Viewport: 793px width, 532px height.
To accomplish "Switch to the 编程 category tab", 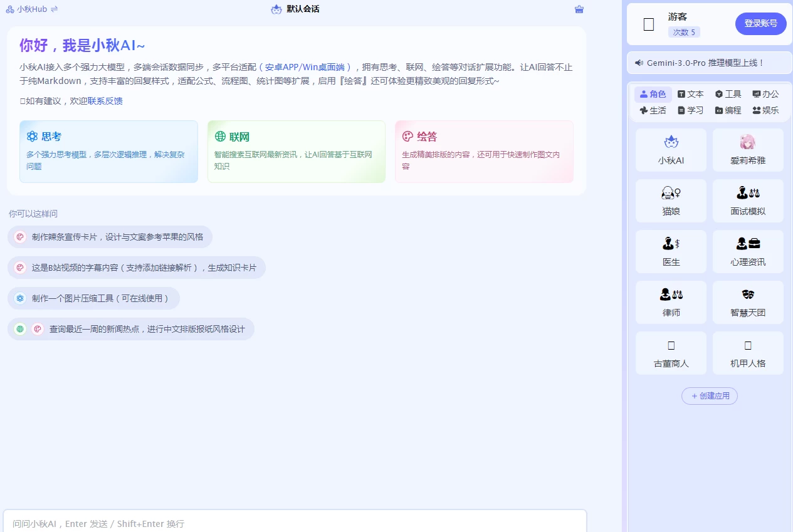I will (x=728, y=110).
